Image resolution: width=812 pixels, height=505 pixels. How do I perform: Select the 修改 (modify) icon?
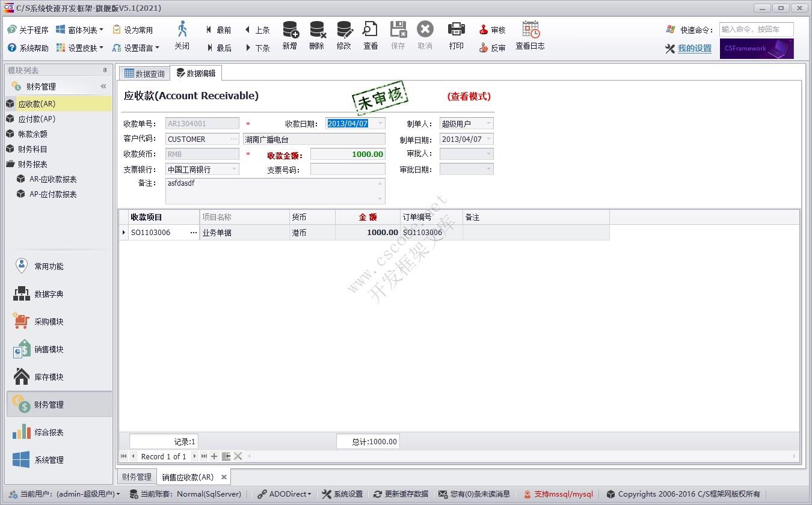coord(343,36)
